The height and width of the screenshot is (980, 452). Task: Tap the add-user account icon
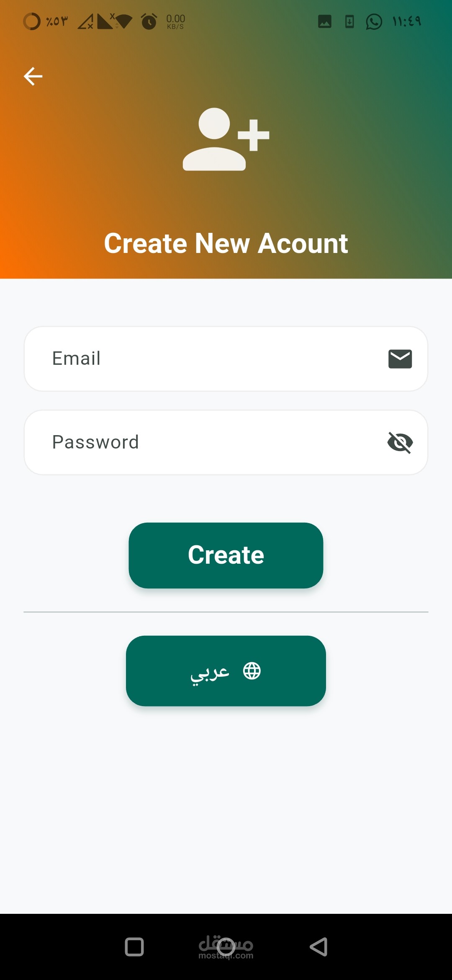coord(226,139)
